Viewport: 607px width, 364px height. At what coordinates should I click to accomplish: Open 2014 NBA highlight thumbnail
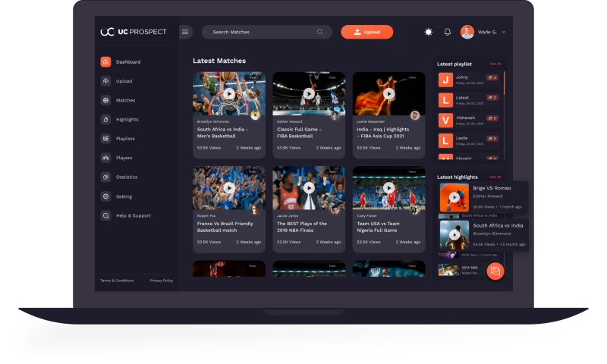pos(448,270)
